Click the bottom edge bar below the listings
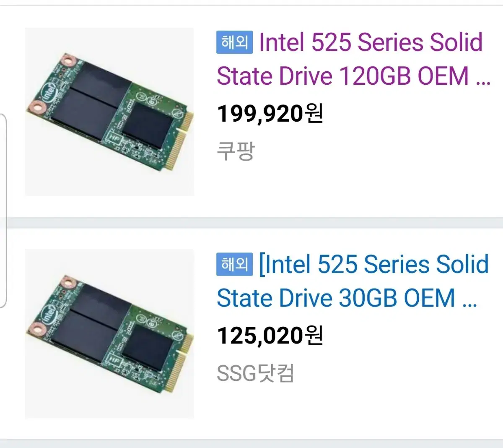This screenshot has width=503, height=448. pos(251,445)
